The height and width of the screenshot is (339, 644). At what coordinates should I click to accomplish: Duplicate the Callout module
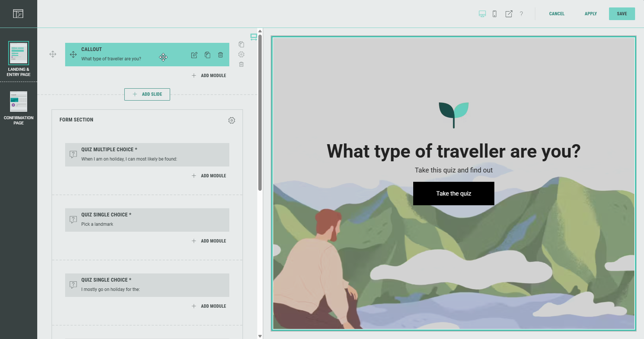click(207, 55)
